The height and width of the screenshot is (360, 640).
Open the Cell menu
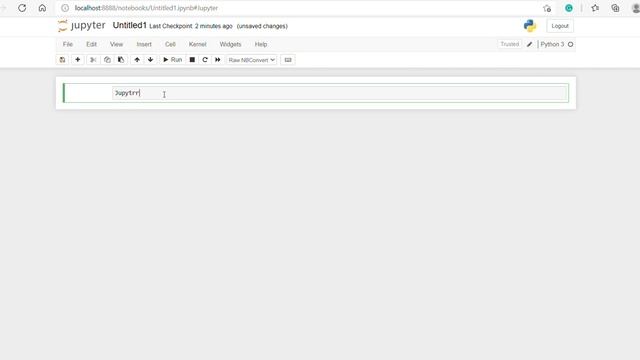[x=170, y=44]
